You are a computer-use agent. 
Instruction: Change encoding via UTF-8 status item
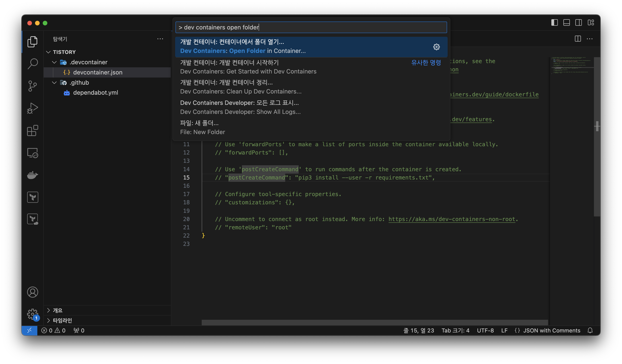pos(485,330)
